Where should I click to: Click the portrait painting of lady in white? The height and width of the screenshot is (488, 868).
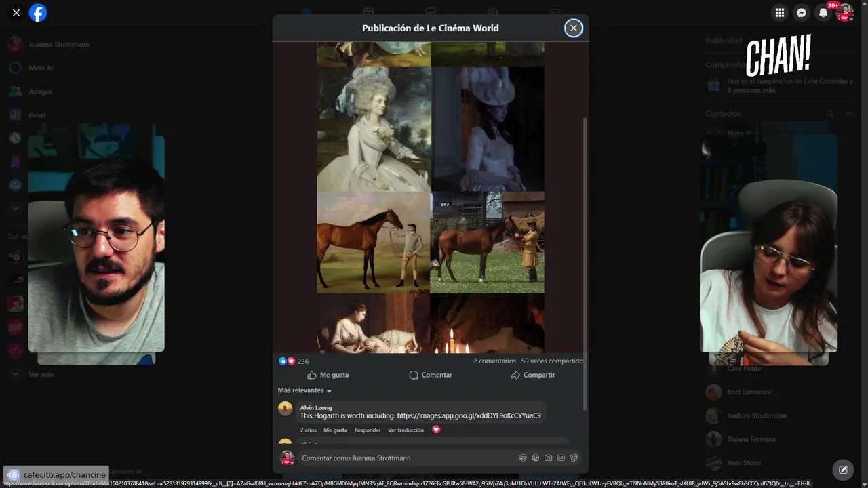(x=374, y=129)
